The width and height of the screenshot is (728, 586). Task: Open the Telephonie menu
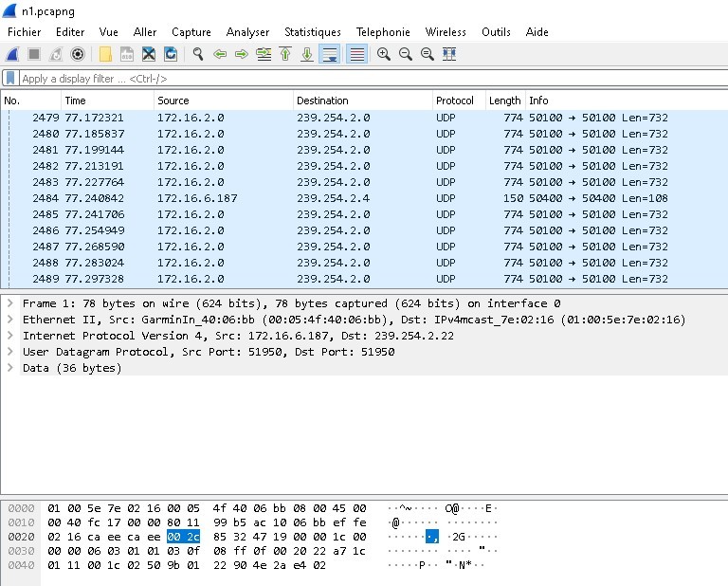383,32
